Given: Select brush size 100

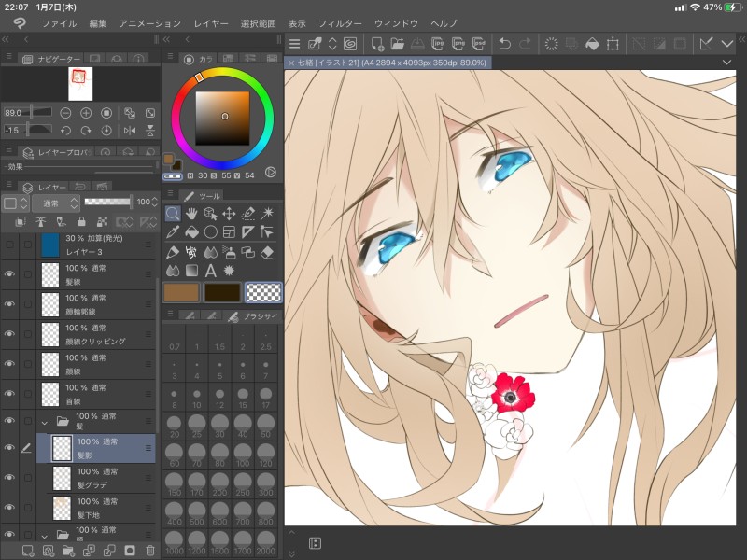Looking at the screenshot, I should click(x=243, y=455).
